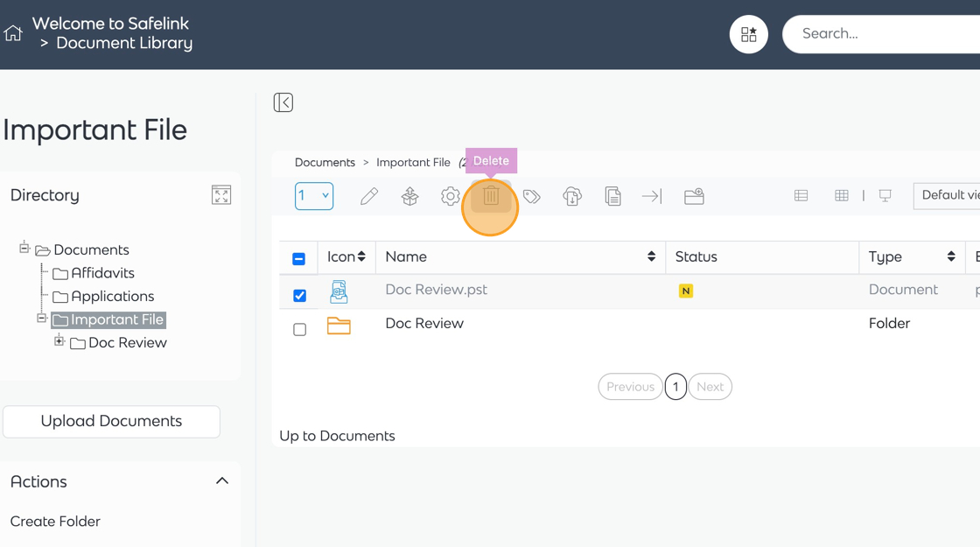Select Important File in the tree
The width and height of the screenshot is (980, 547).
click(117, 319)
